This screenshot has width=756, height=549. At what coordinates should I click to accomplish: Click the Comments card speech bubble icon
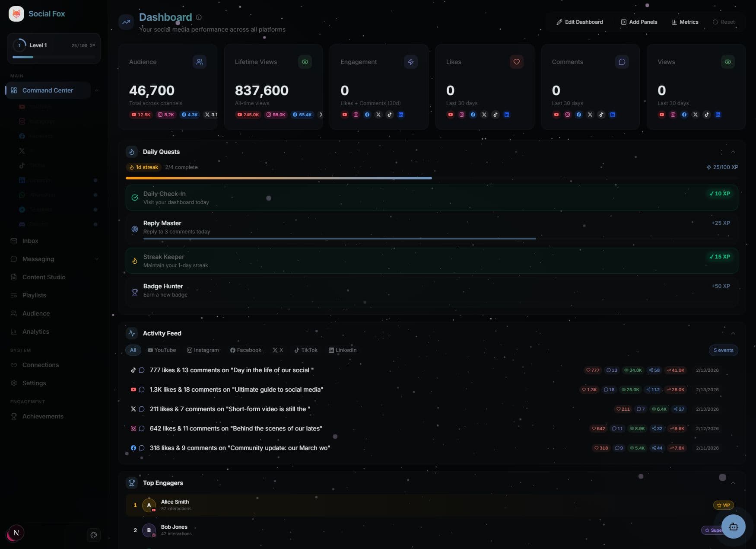[x=622, y=62]
